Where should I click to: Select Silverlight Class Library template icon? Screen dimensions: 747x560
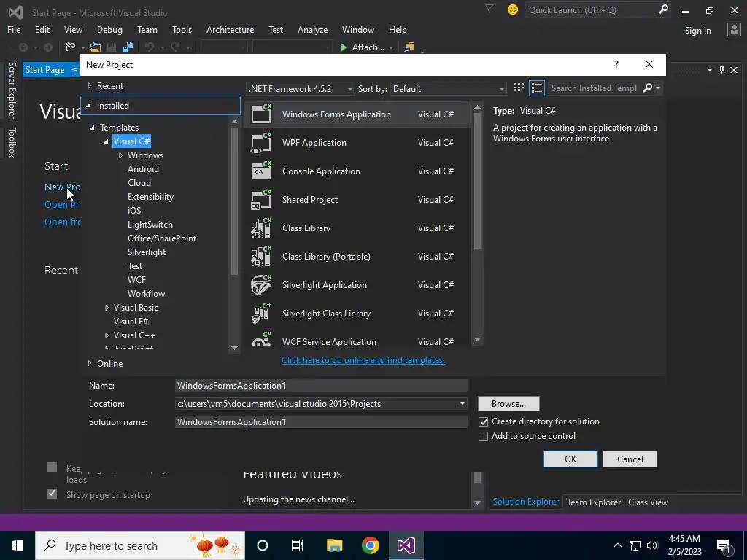[x=261, y=314]
